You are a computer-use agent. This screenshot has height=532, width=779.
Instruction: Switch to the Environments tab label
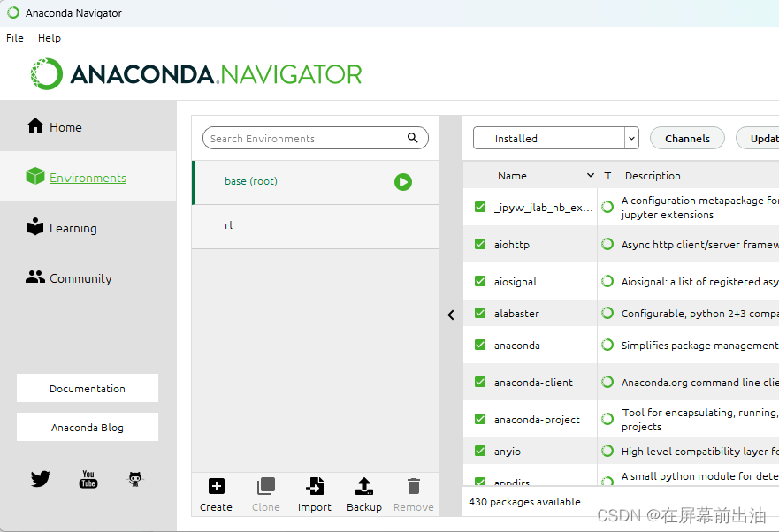point(88,178)
